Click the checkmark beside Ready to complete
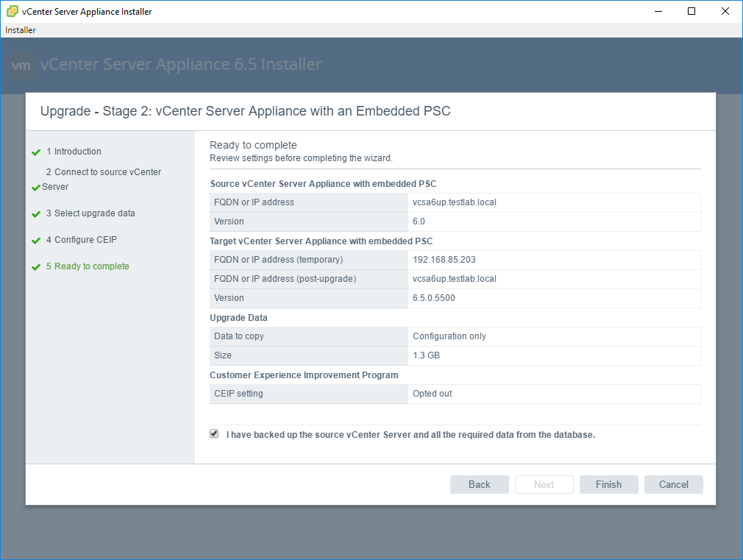Viewport: 743px width, 560px height. 36,267
